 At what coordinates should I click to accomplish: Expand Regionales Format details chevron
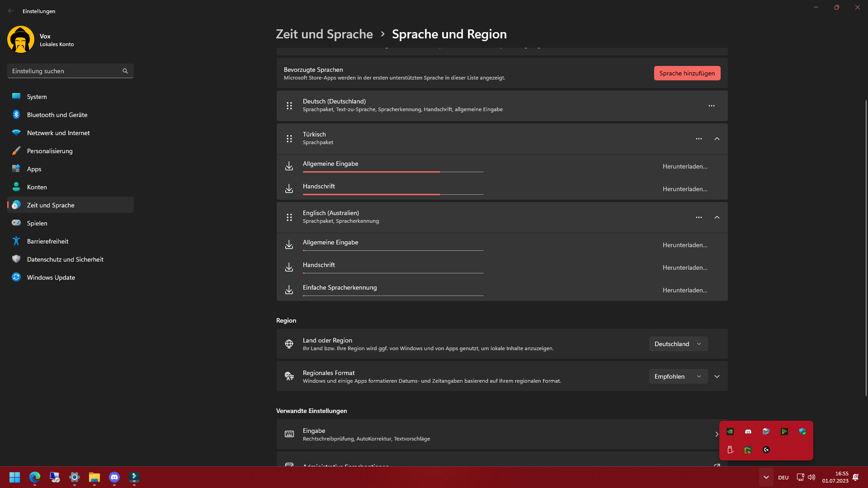pyautogui.click(x=717, y=376)
